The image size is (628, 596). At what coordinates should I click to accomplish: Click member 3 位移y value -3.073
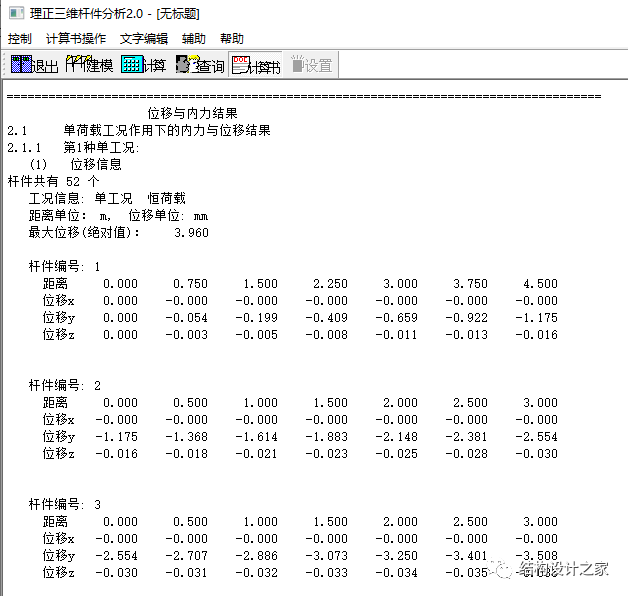[327, 556]
